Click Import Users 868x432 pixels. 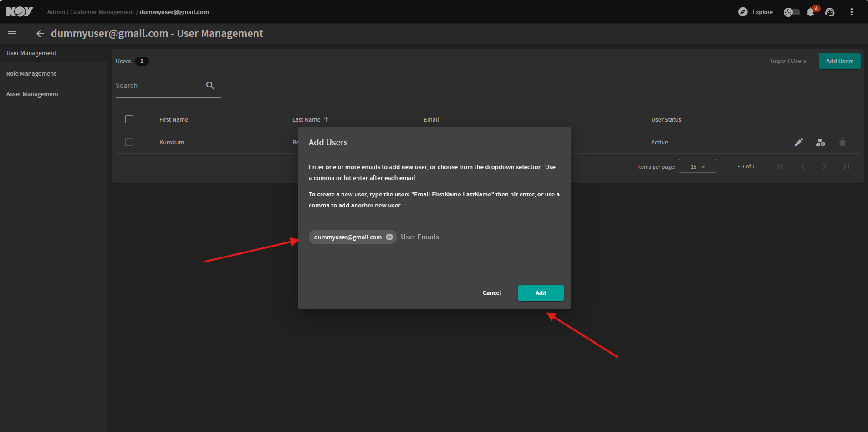coord(788,61)
